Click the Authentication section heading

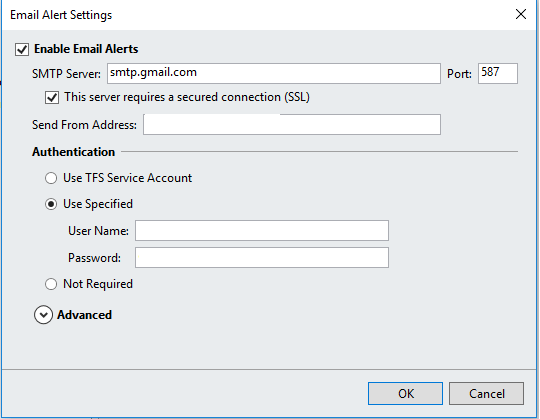click(x=73, y=152)
